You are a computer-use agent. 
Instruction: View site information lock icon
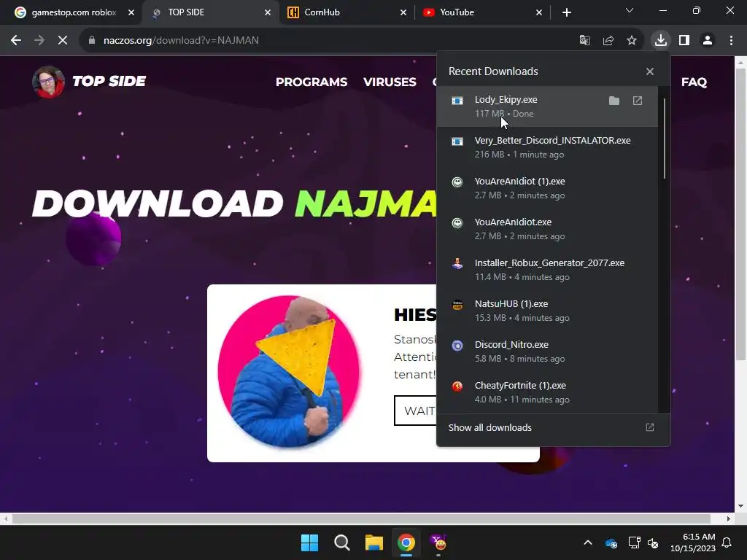coord(92,41)
